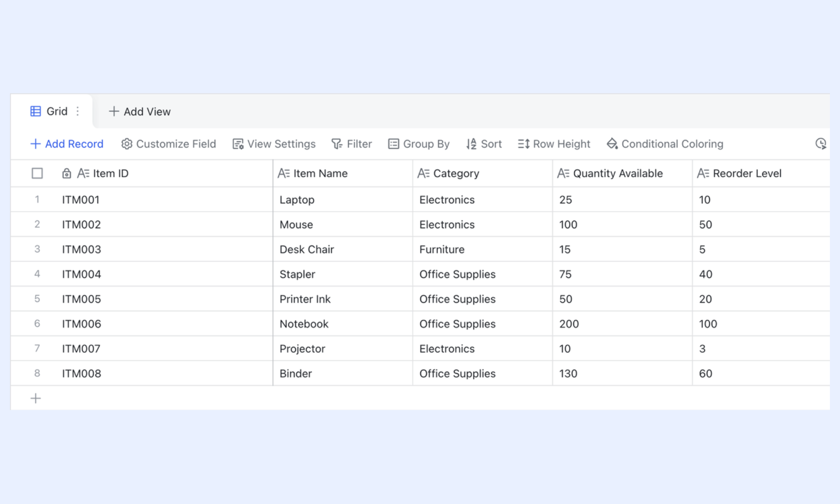Screen dimensions: 840x504
Task: Select the Desk Chair cell
Action: (x=343, y=249)
